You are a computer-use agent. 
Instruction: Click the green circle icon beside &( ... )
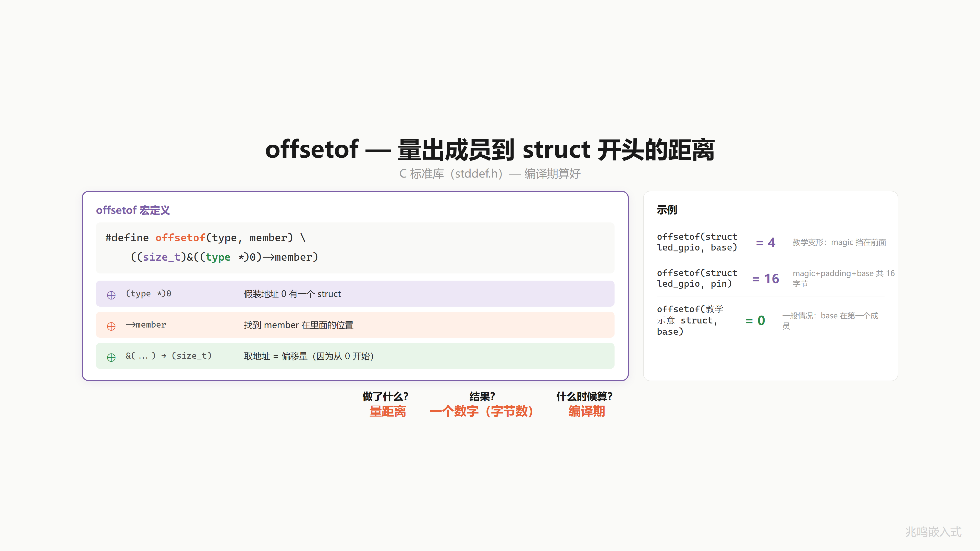tap(111, 357)
